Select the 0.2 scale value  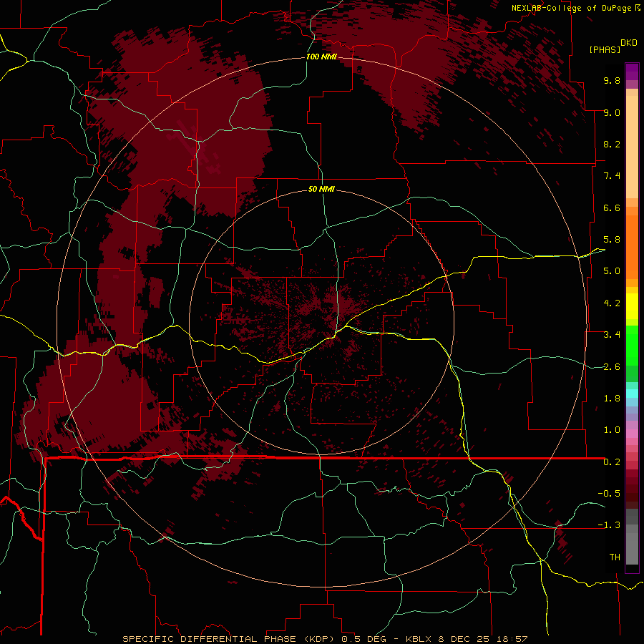pos(612,462)
